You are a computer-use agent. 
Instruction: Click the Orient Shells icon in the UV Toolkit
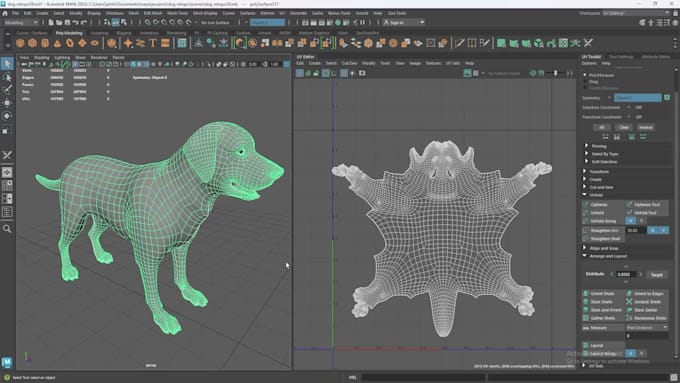[x=586, y=294]
